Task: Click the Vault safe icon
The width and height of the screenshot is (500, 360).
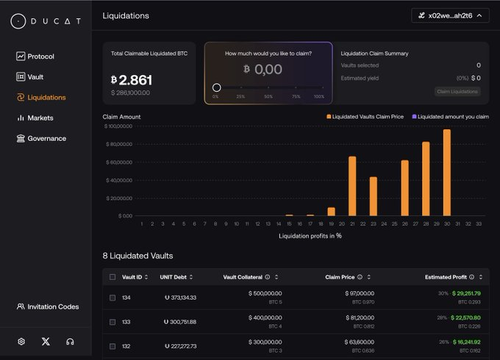Action: pos(21,77)
